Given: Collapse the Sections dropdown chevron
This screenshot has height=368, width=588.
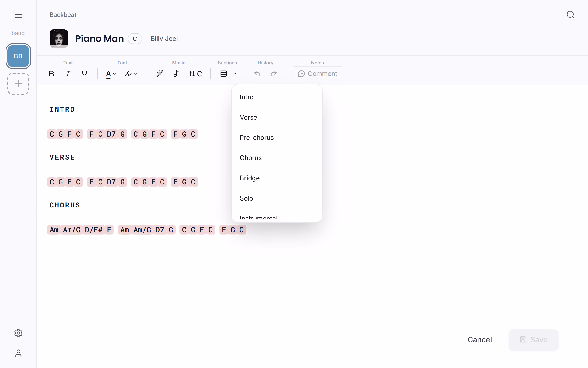Looking at the screenshot, I should coord(235,74).
